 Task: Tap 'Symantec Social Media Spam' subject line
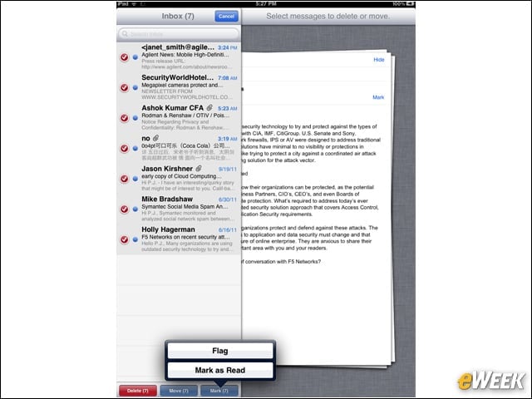click(185, 207)
